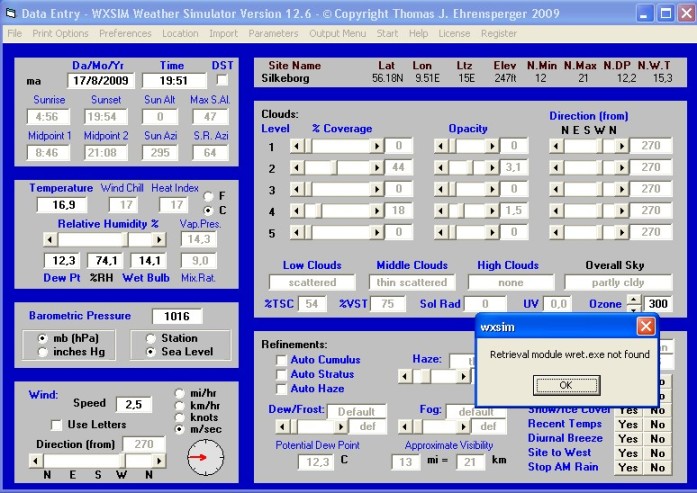This screenshot has height=493, width=697.
Task: Click left arrow of cloud level 4 coverage scrollbar
Action: [296, 211]
